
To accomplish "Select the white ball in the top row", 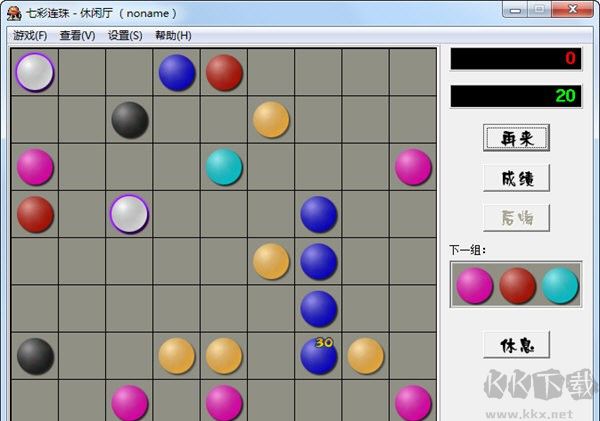I will click(35, 72).
